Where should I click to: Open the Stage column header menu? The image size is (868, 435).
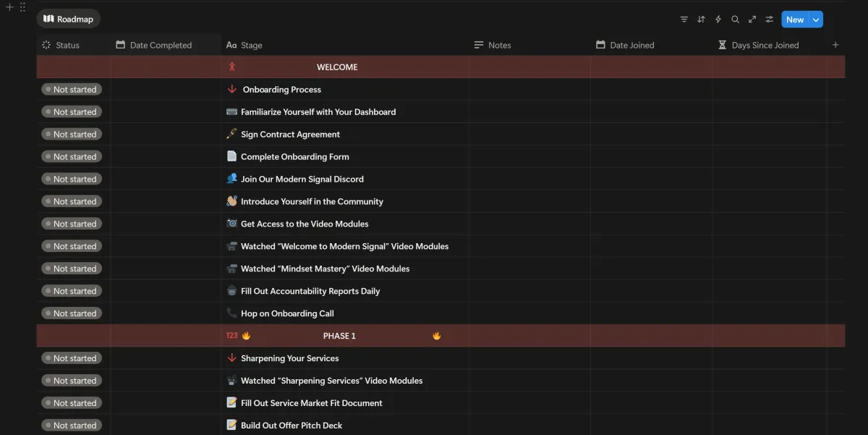click(345, 45)
